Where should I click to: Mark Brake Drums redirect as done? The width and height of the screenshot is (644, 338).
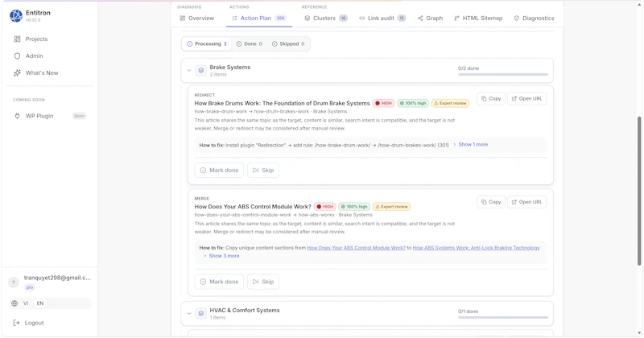pos(219,171)
